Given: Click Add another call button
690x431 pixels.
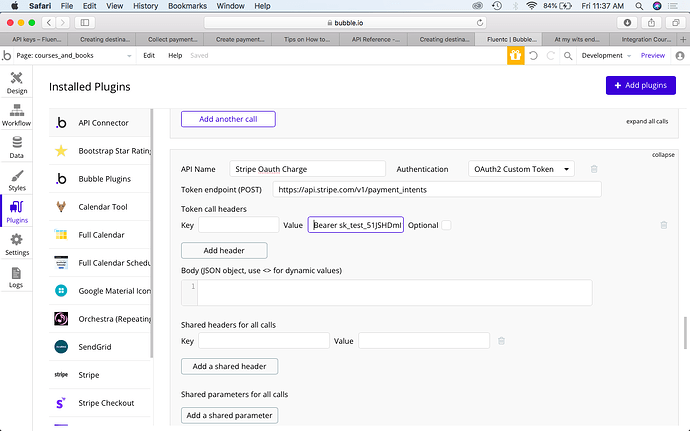Looking at the screenshot, I should click(x=228, y=119).
